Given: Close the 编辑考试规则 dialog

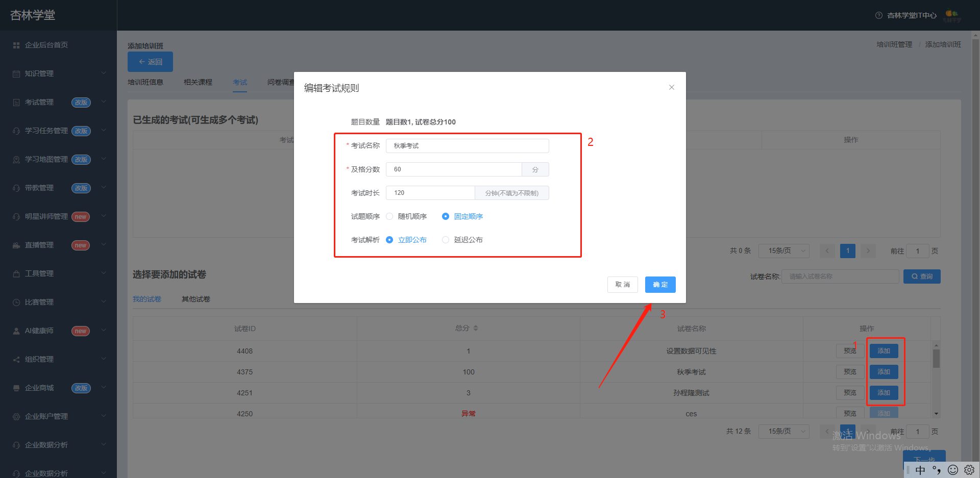Looking at the screenshot, I should (x=672, y=87).
